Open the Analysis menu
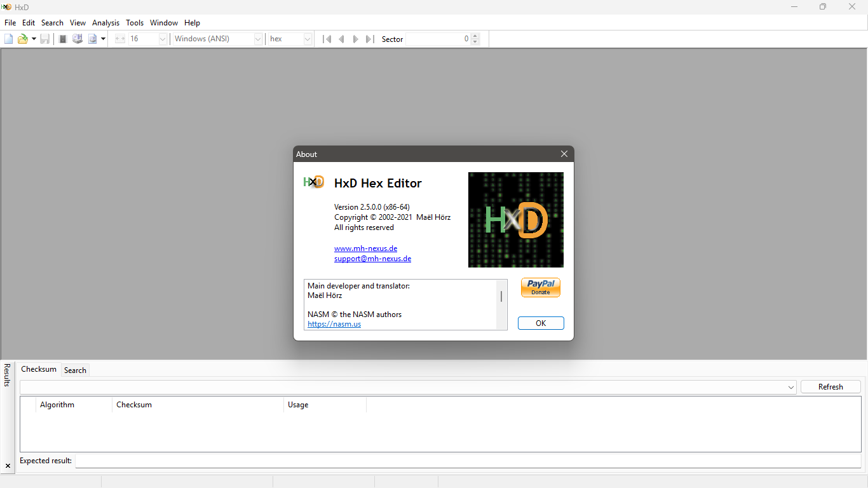Screen dimensions: 868x488 point(105,22)
